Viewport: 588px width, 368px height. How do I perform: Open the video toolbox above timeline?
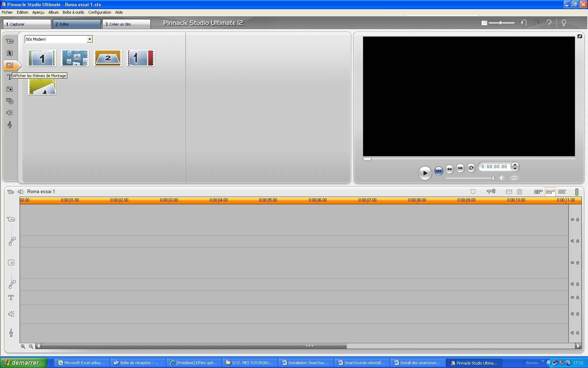click(11, 192)
